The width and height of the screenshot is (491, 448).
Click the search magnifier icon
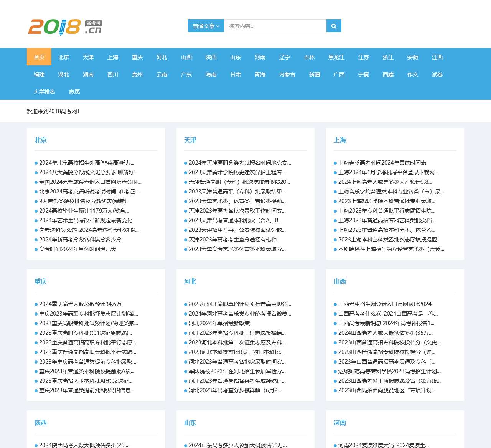click(333, 26)
